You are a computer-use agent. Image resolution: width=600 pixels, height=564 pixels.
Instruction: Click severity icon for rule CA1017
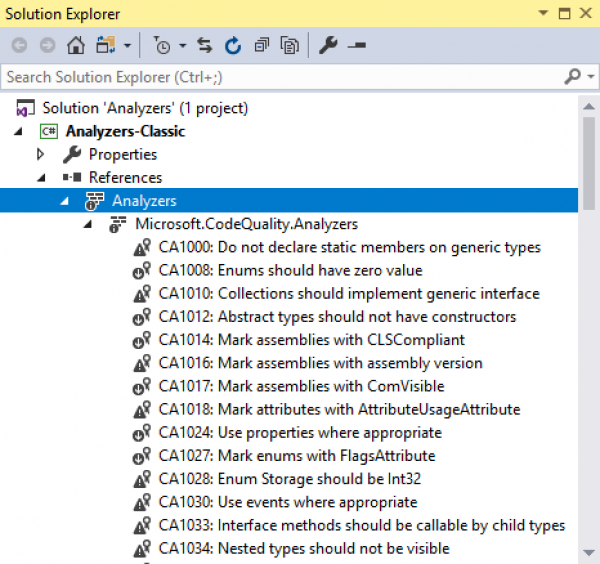142,386
